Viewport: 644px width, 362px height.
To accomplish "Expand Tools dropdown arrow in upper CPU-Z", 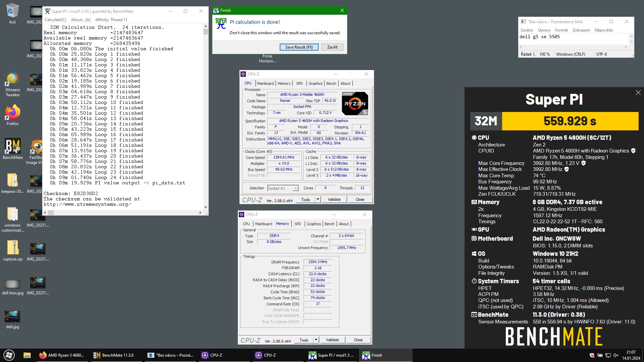I will coord(318,200).
